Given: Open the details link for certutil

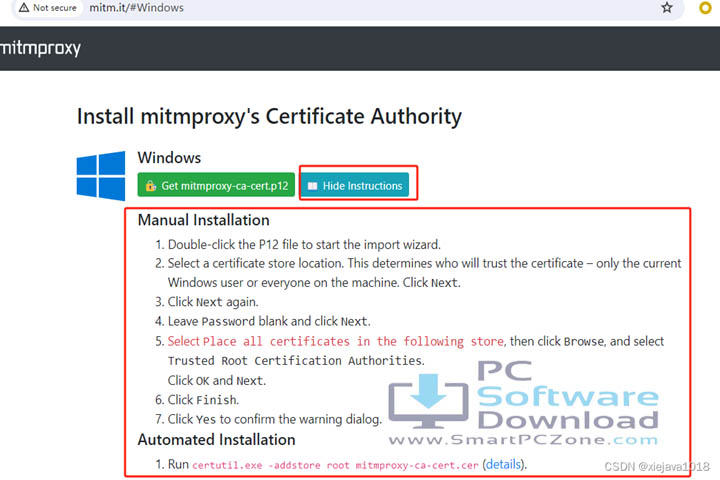Looking at the screenshot, I should (x=503, y=464).
